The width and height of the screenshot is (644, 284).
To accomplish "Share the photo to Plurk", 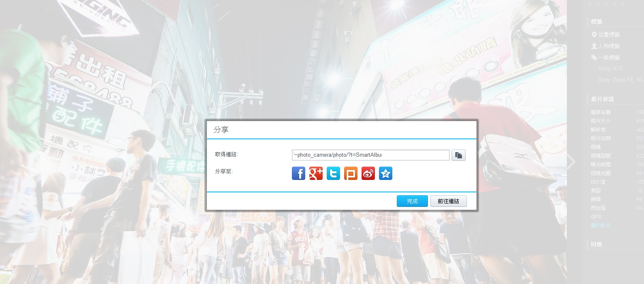I will pos(351,173).
